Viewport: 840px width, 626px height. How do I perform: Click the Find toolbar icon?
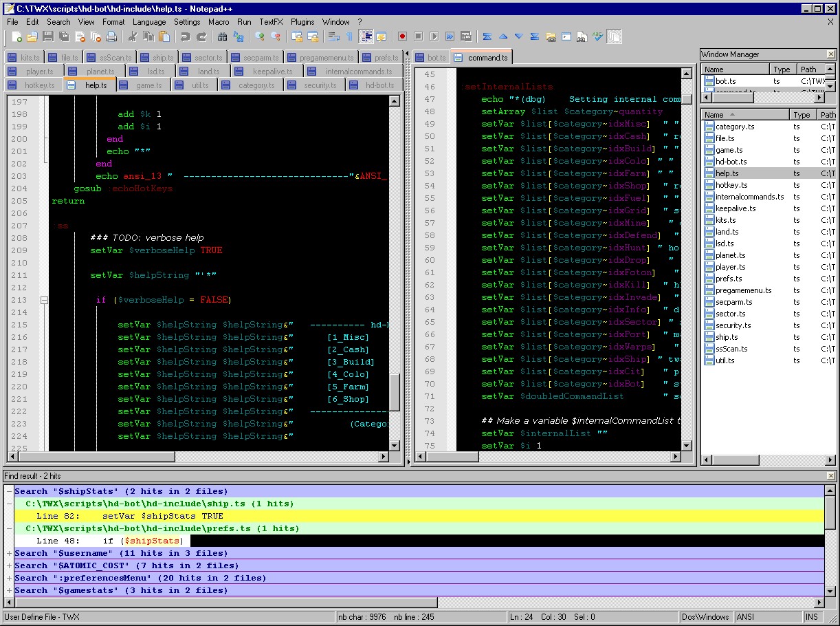click(x=223, y=38)
